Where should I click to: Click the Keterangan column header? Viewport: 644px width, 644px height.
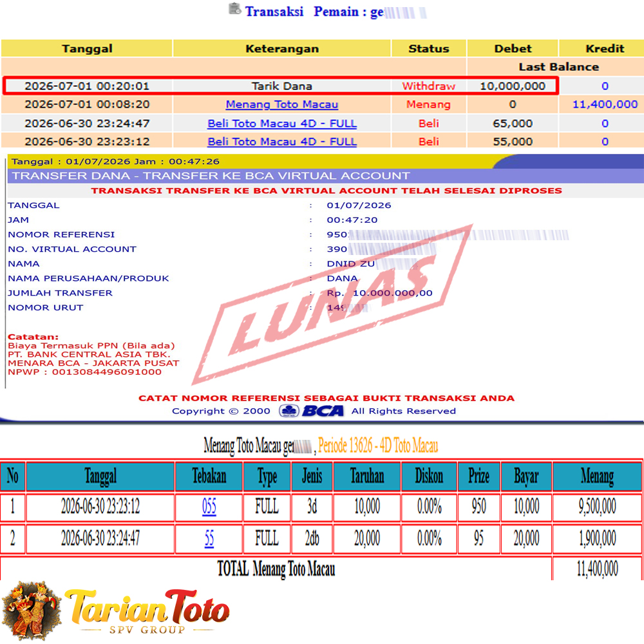[x=282, y=48]
